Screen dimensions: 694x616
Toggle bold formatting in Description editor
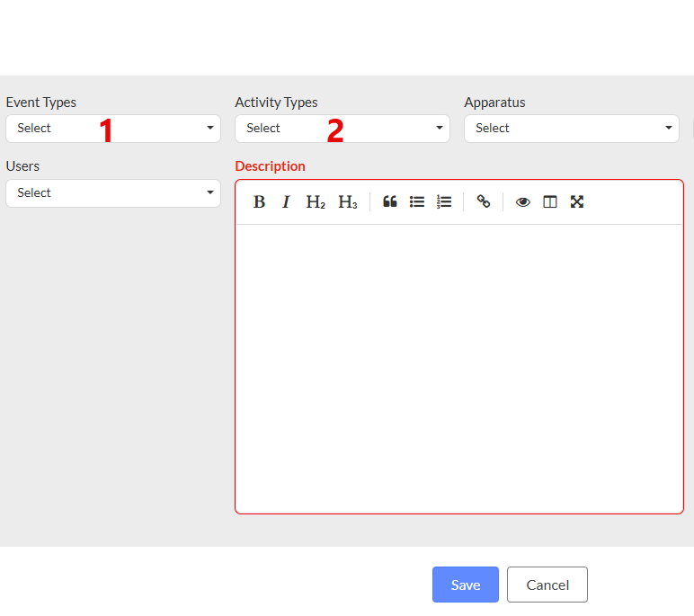coord(259,202)
